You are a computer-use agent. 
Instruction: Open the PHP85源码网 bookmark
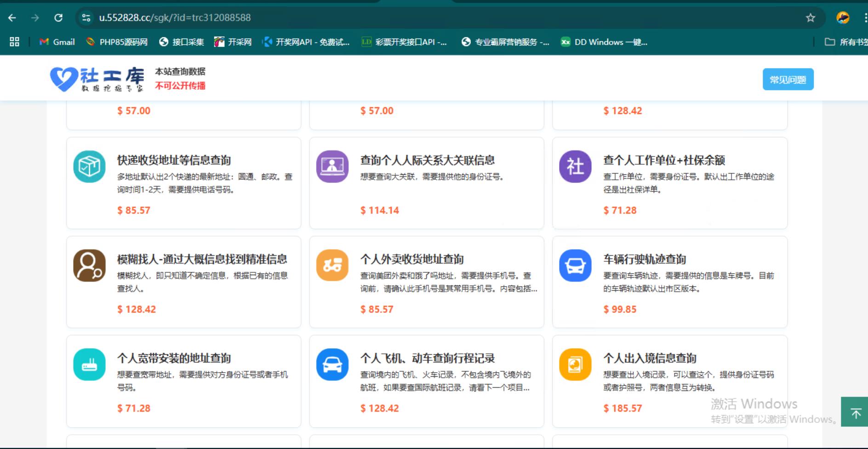pyautogui.click(x=117, y=42)
